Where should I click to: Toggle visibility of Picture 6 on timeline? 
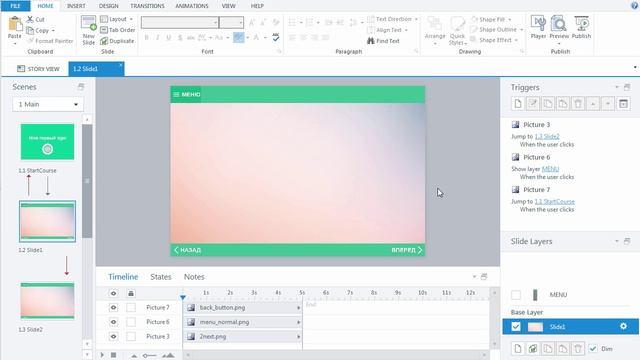tap(113, 322)
